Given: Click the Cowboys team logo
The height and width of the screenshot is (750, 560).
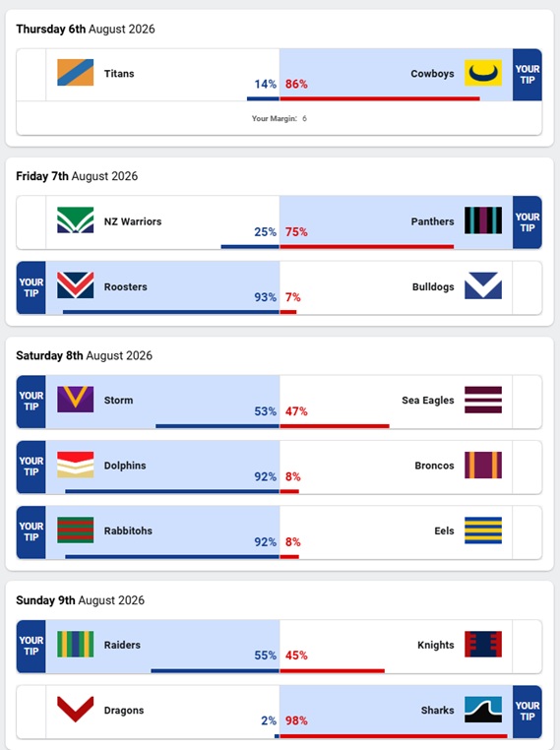Looking at the screenshot, I should click(x=483, y=73).
